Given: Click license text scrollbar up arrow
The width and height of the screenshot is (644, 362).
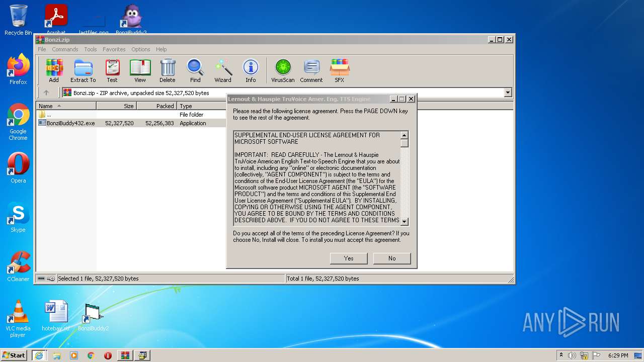Looking at the screenshot, I should [405, 135].
